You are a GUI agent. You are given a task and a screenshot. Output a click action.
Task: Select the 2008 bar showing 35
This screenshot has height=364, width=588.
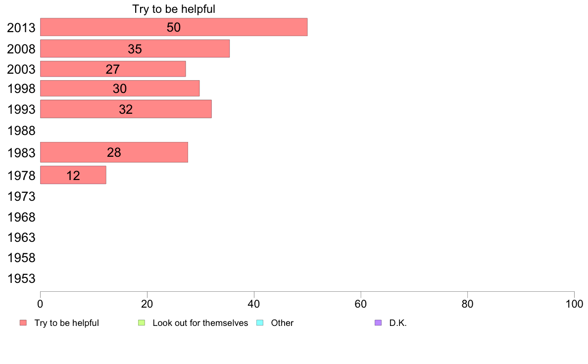click(135, 49)
